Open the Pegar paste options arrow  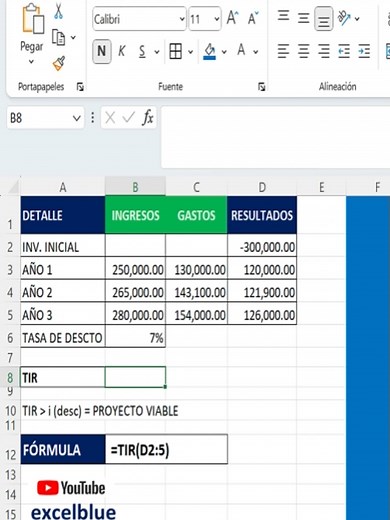point(31,62)
